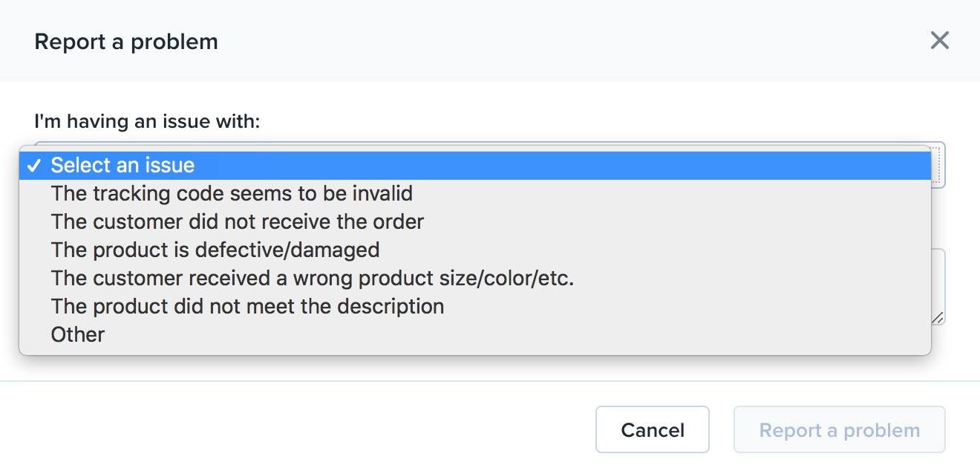Click the greyed-out Report a problem button
980x474 pixels.
click(839, 430)
